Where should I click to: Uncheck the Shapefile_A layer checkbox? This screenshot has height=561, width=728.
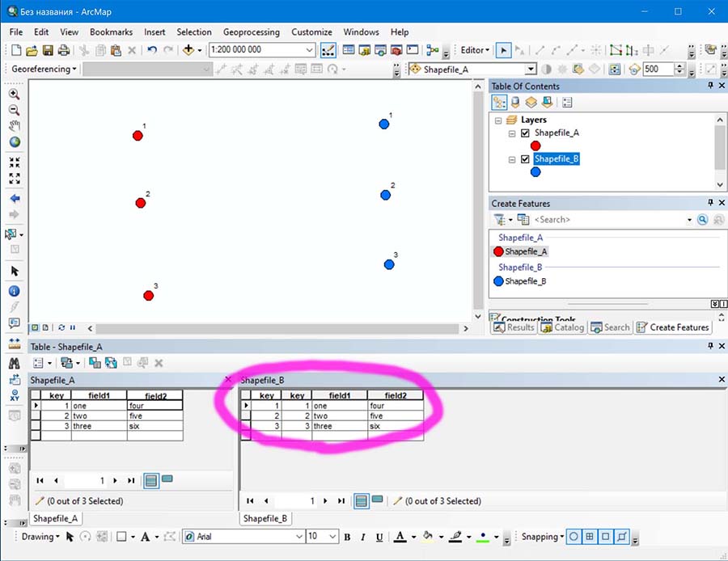click(x=526, y=133)
